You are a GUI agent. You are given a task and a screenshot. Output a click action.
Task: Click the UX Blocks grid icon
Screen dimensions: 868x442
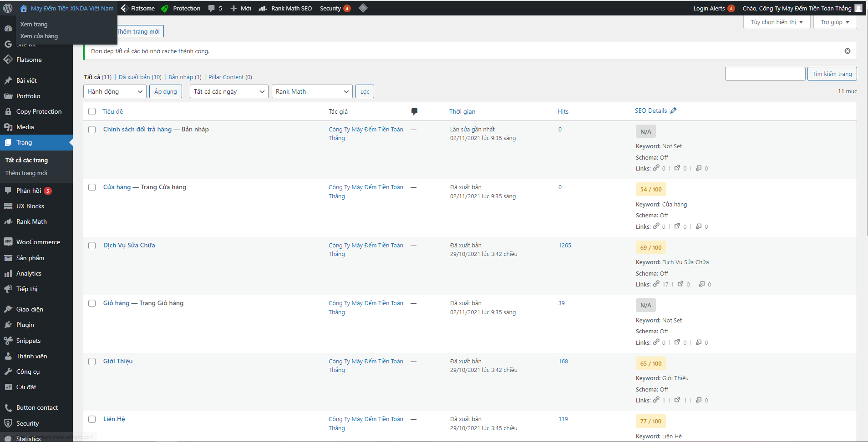tap(8, 206)
